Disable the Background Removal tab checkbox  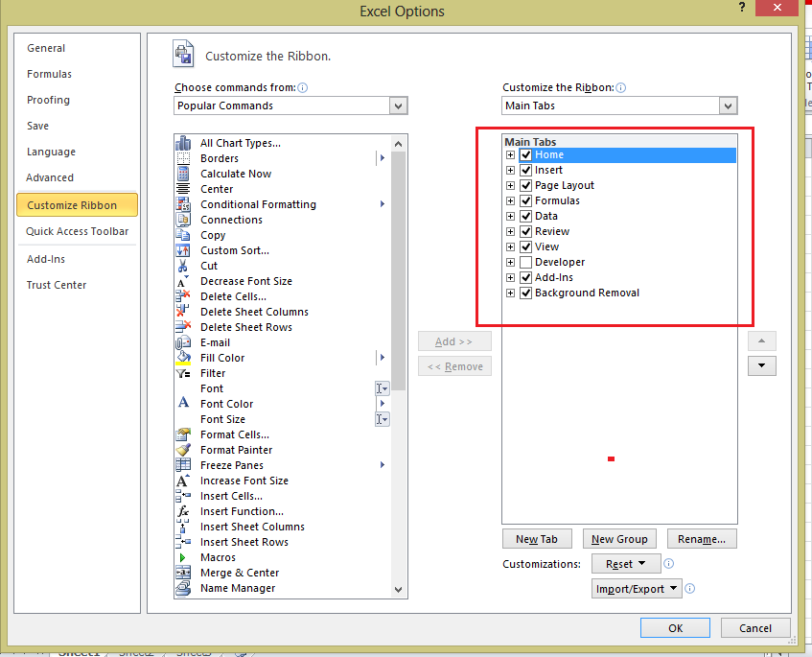pos(525,293)
